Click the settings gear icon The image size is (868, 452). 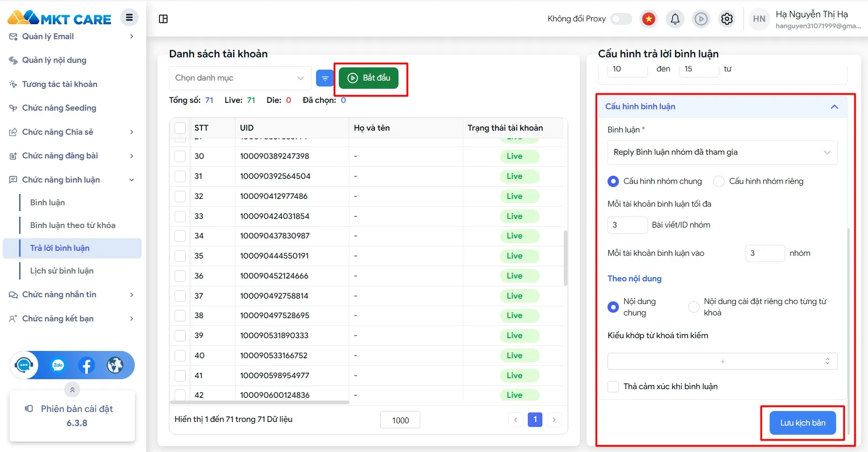click(727, 19)
